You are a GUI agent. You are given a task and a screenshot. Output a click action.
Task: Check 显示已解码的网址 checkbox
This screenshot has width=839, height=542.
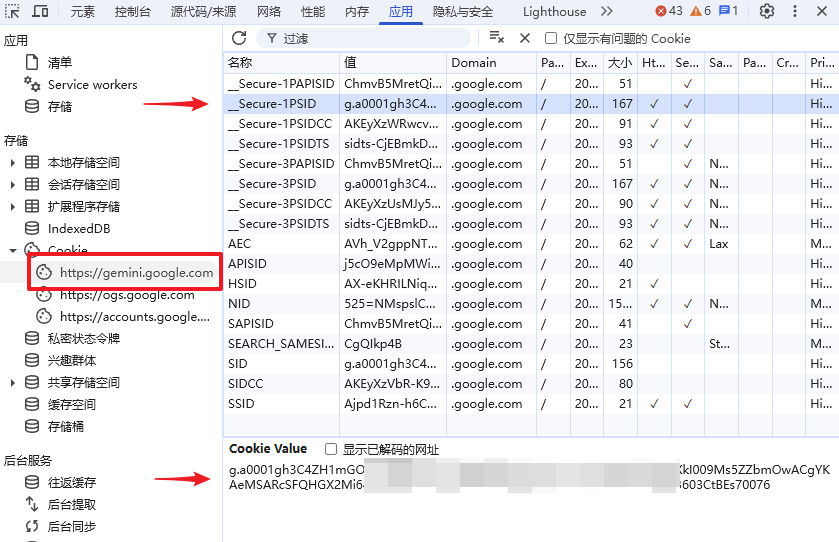click(x=331, y=448)
